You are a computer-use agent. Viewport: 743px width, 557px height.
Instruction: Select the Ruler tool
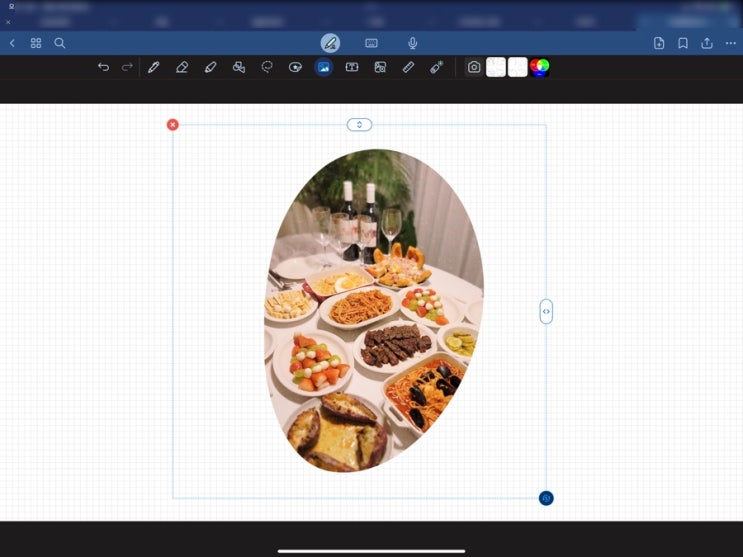408,67
